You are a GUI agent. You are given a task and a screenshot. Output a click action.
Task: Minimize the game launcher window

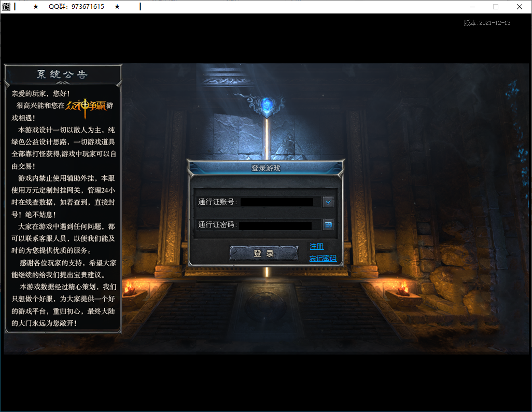click(472, 7)
